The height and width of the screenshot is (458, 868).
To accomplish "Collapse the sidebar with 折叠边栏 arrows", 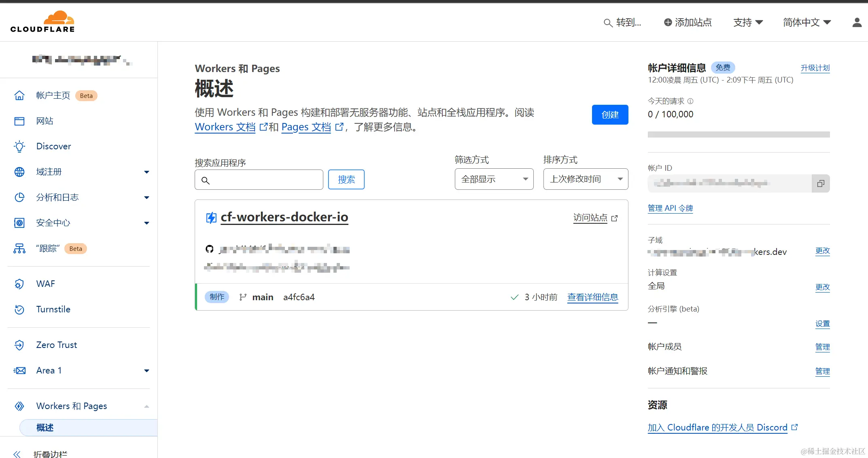I will [x=17, y=454].
